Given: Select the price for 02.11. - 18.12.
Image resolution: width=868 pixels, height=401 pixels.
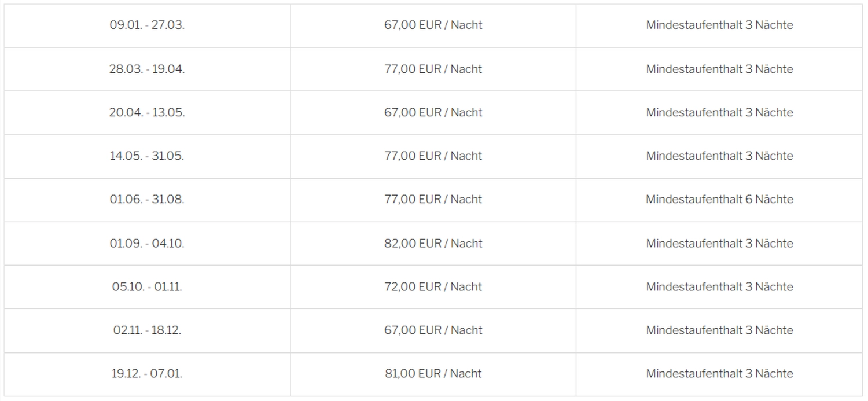Looking at the screenshot, I should click(x=433, y=330).
